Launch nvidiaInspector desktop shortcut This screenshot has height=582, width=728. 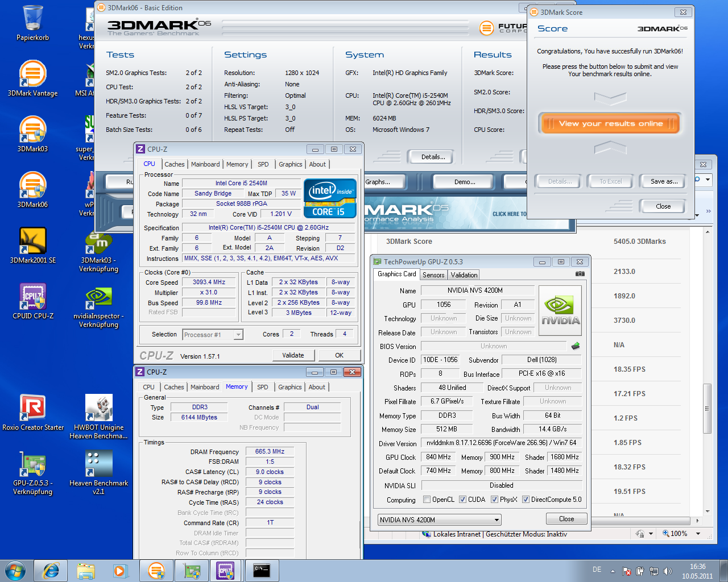98,307
